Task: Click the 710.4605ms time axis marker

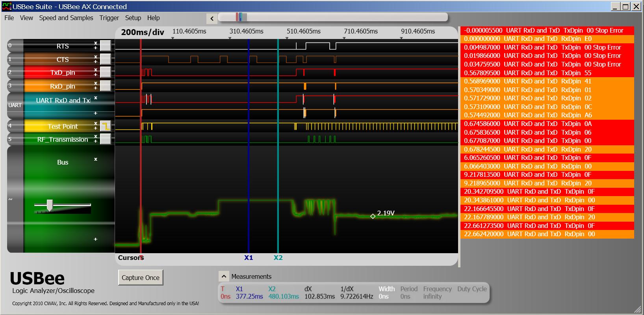Action: pos(361,31)
